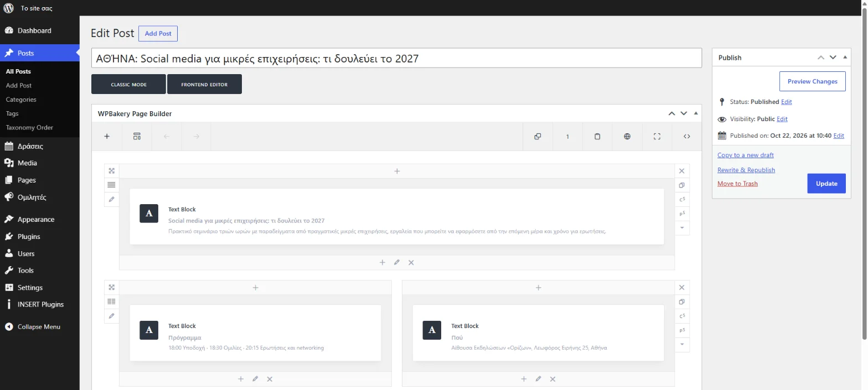Click Preview Changes button
The image size is (868, 390).
[812, 81]
